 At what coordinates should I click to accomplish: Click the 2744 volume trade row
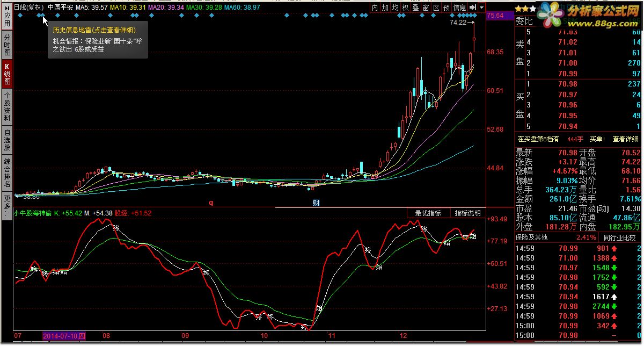pyautogui.click(x=579, y=306)
